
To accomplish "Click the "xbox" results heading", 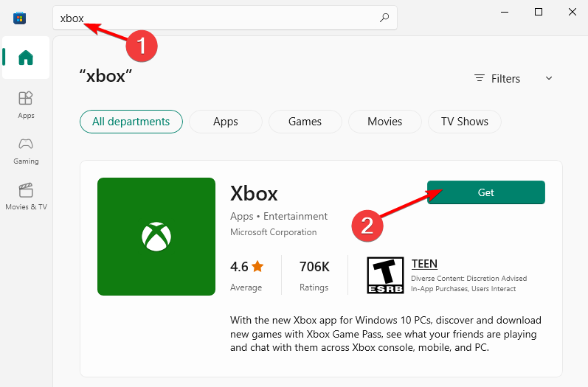I will point(106,76).
